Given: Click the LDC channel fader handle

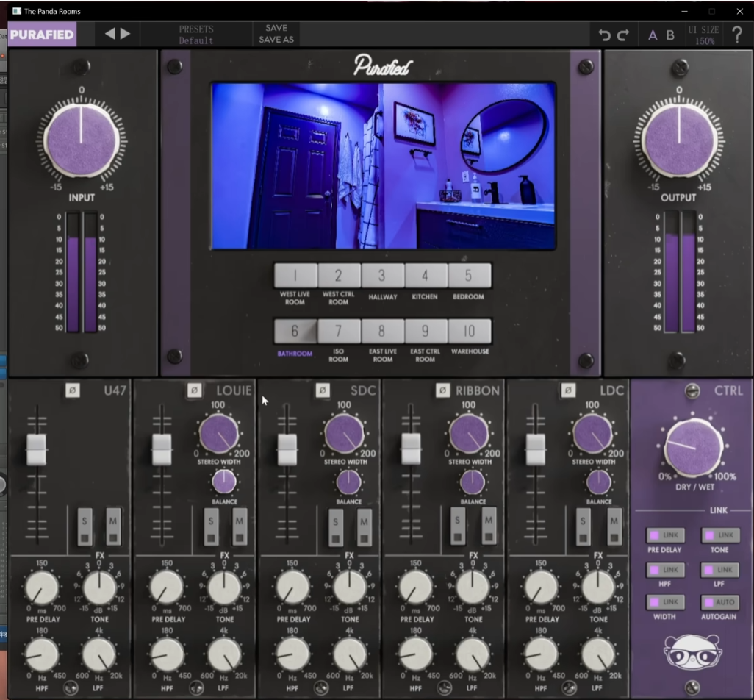Looking at the screenshot, I should pyautogui.click(x=535, y=449).
